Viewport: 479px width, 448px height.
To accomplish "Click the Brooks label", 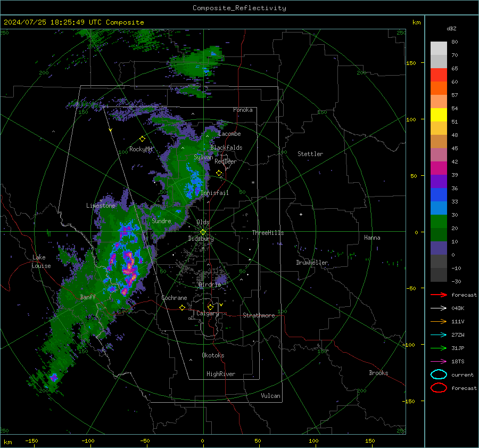I will [x=378, y=373].
